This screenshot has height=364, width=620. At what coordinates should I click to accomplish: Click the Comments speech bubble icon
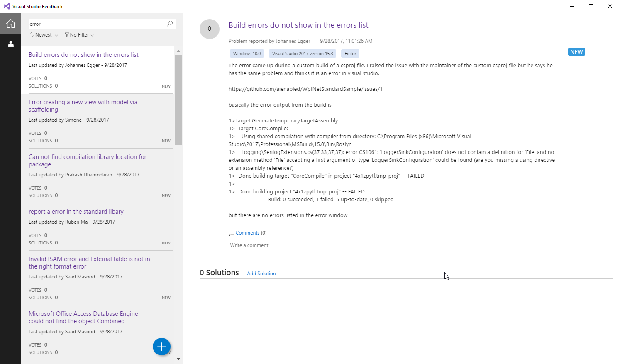coord(232,233)
